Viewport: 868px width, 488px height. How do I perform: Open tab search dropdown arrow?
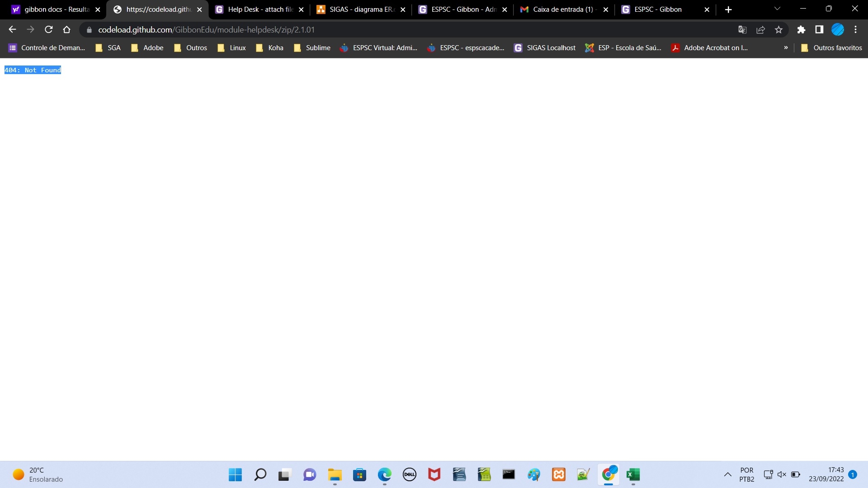point(777,9)
